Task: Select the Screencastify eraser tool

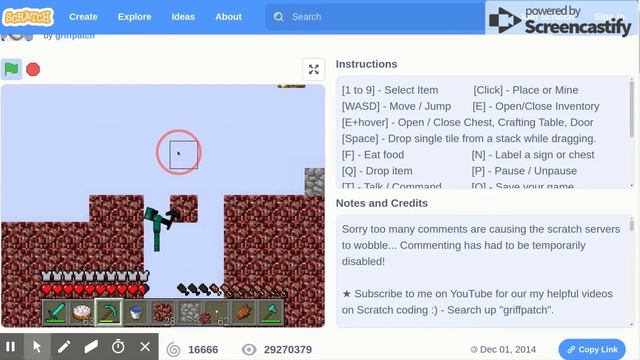Action: (91, 347)
